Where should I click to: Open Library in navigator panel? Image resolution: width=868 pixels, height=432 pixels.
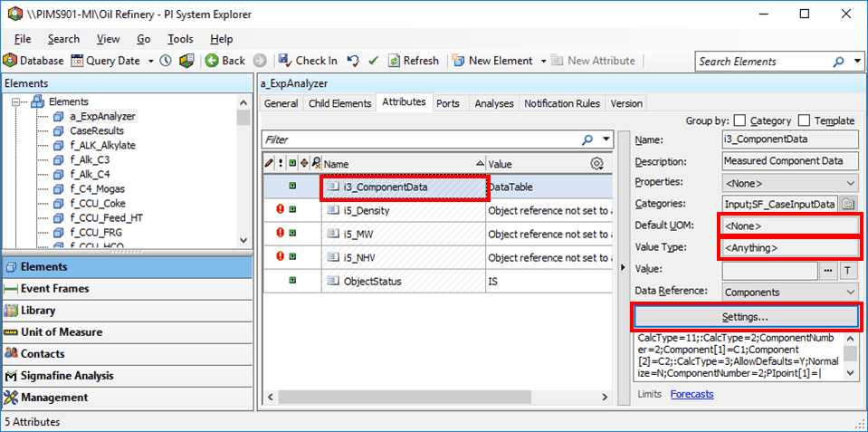pos(128,310)
